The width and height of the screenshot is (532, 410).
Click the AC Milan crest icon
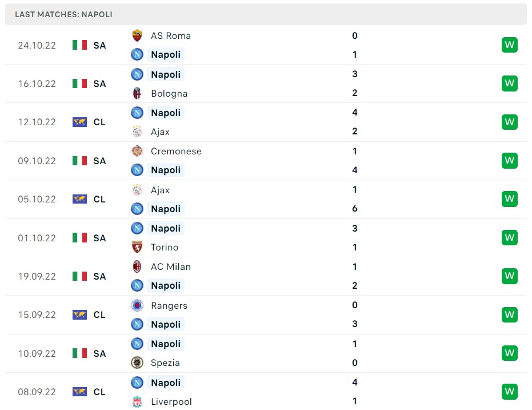[137, 266]
